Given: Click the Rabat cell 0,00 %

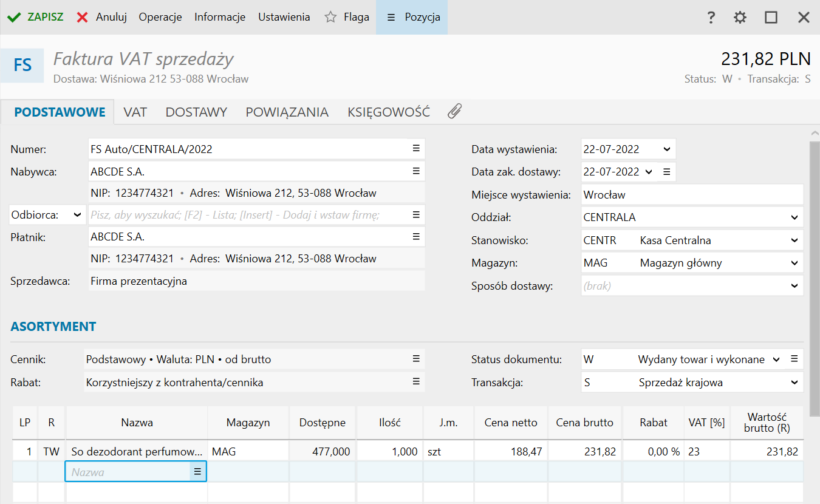Looking at the screenshot, I should [x=653, y=451].
